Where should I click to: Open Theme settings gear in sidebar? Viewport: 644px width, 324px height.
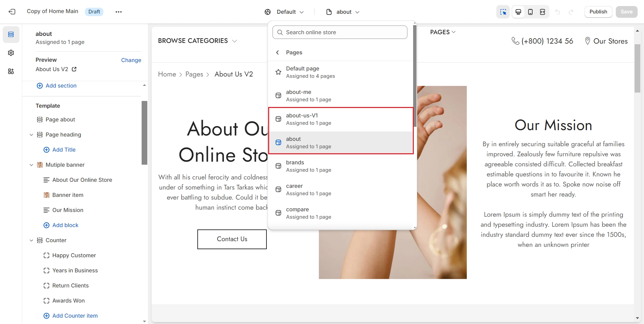11,53
